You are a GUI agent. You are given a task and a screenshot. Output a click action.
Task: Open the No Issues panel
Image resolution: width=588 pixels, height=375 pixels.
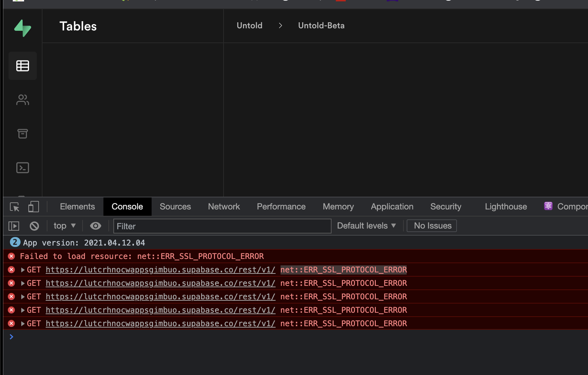(431, 226)
